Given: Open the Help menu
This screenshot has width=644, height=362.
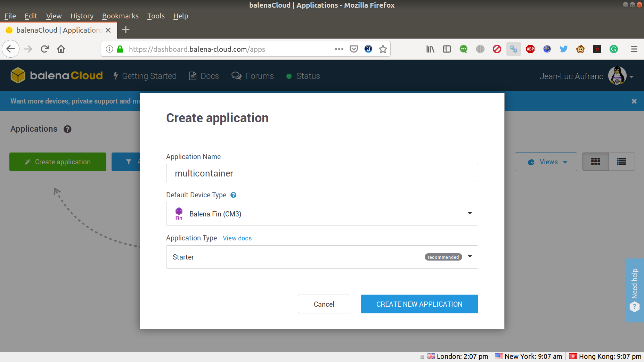Looking at the screenshot, I should [181, 16].
